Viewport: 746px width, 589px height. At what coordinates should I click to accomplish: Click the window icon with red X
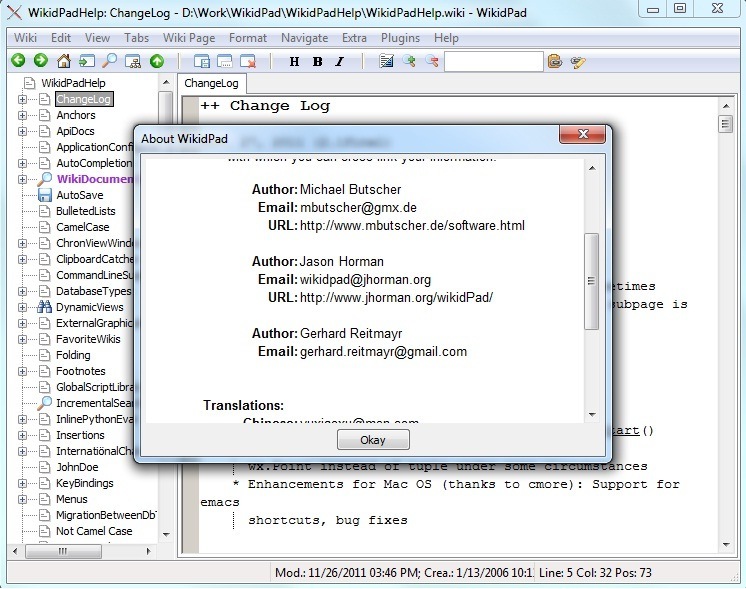pos(248,61)
